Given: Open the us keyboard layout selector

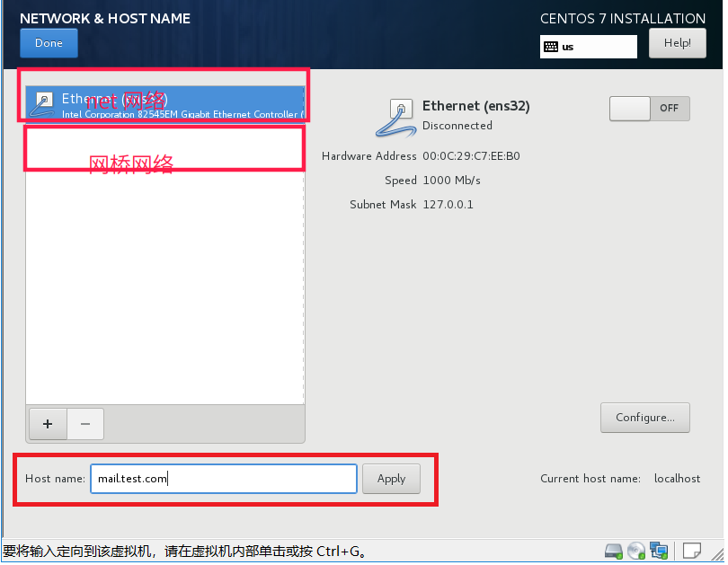Looking at the screenshot, I should click(x=589, y=47).
